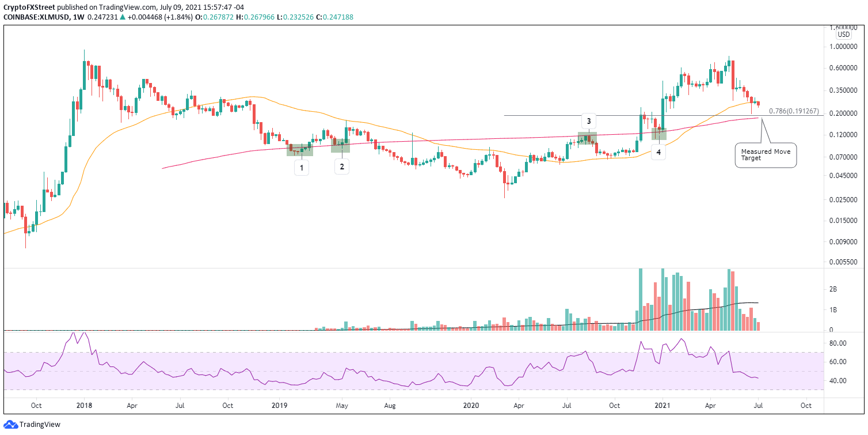The image size is (868, 435).
Task: Click the 2018 label on the time axis
Action: click(x=84, y=405)
